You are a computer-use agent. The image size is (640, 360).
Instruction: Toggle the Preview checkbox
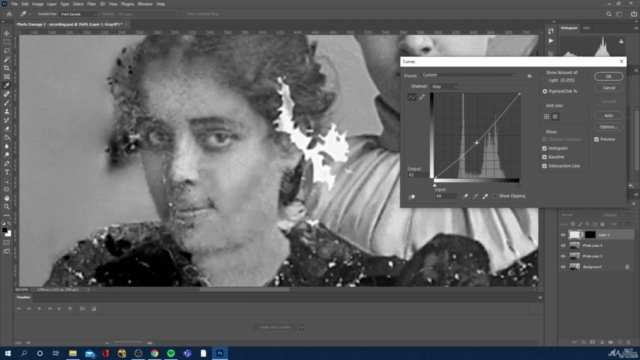point(596,140)
